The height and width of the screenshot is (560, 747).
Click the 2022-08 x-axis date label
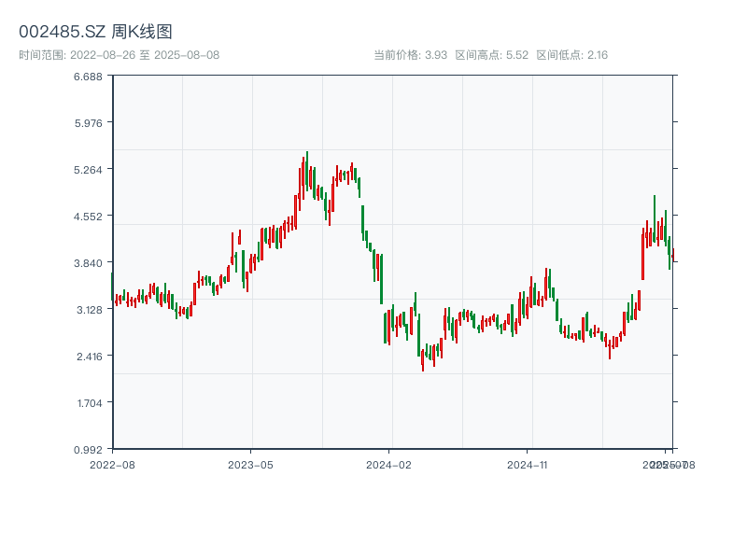click(x=112, y=464)
